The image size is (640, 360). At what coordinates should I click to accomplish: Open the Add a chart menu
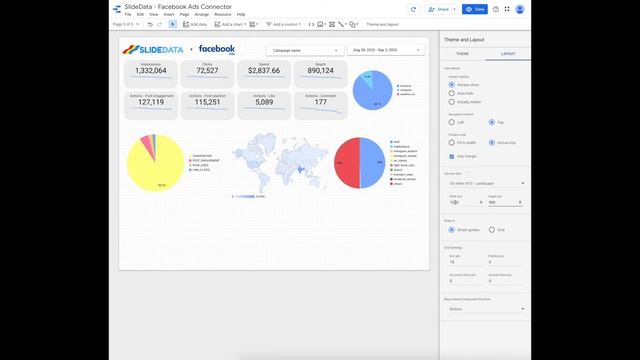(x=230, y=24)
